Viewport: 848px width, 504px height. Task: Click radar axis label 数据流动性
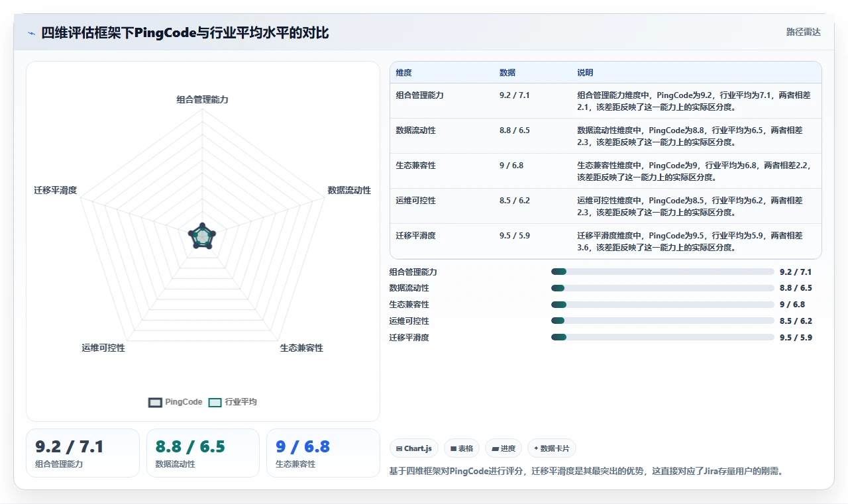349,190
